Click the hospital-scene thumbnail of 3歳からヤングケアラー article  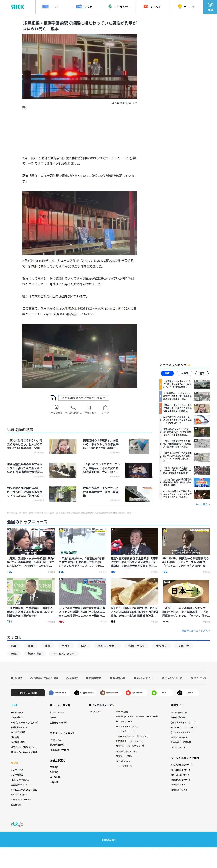point(139,470)
